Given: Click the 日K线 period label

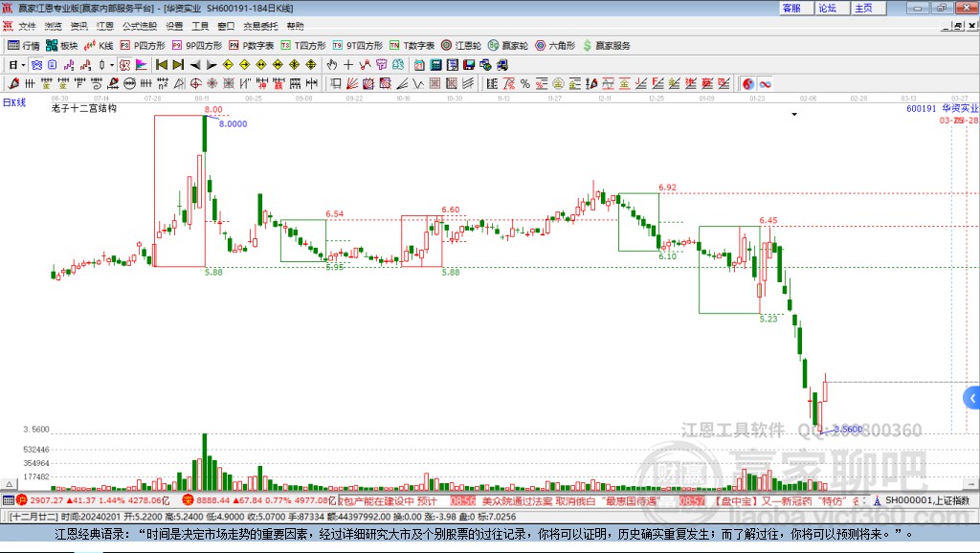Looking at the screenshot, I should point(14,102).
